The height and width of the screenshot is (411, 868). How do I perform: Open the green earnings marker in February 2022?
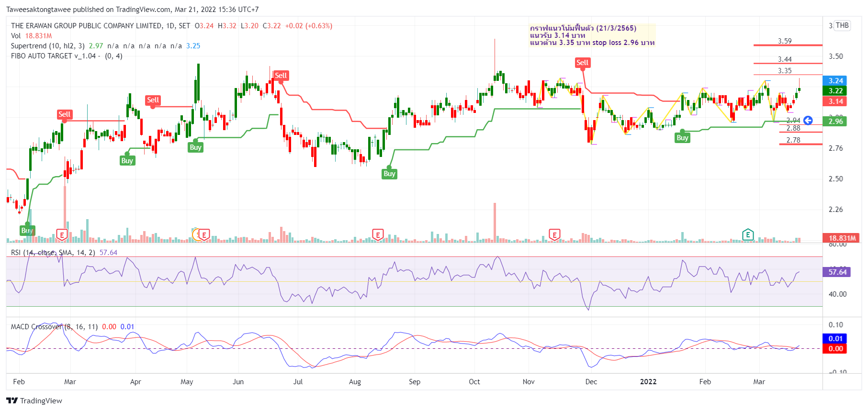748,235
